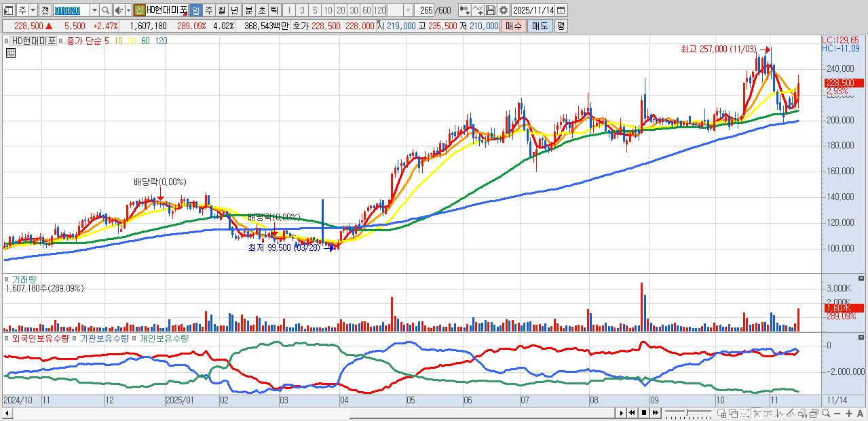The height and width of the screenshot is (421, 868).
Task: Select the 일 daily period button
Action: (x=195, y=10)
